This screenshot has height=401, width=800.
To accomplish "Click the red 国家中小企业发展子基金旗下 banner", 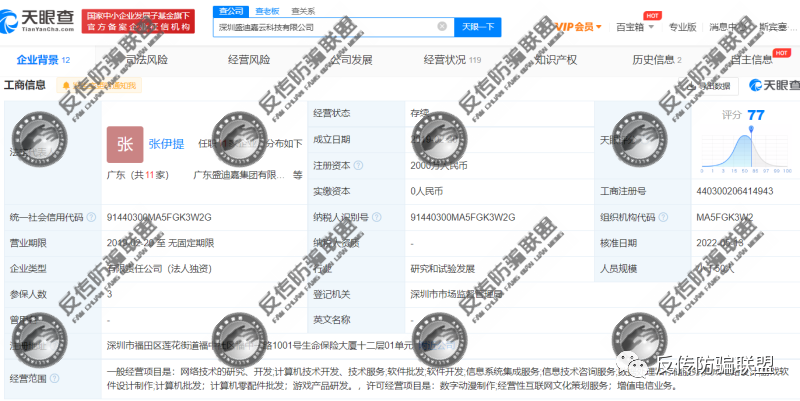I will point(138,21).
